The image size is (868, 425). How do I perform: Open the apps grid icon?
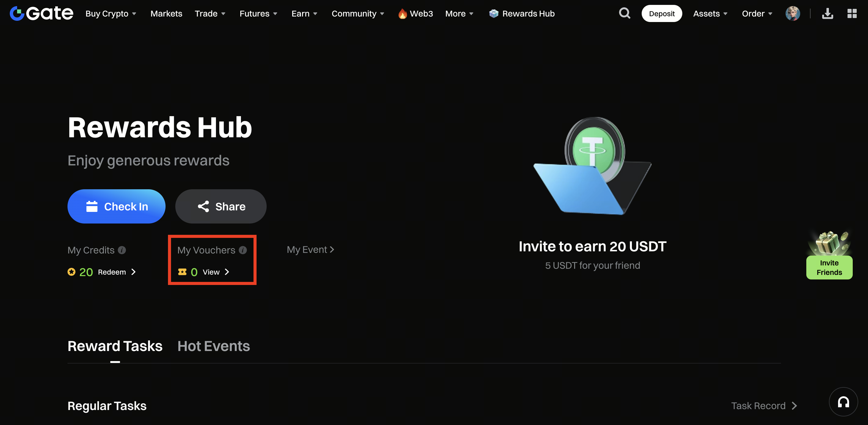(x=852, y=13)
